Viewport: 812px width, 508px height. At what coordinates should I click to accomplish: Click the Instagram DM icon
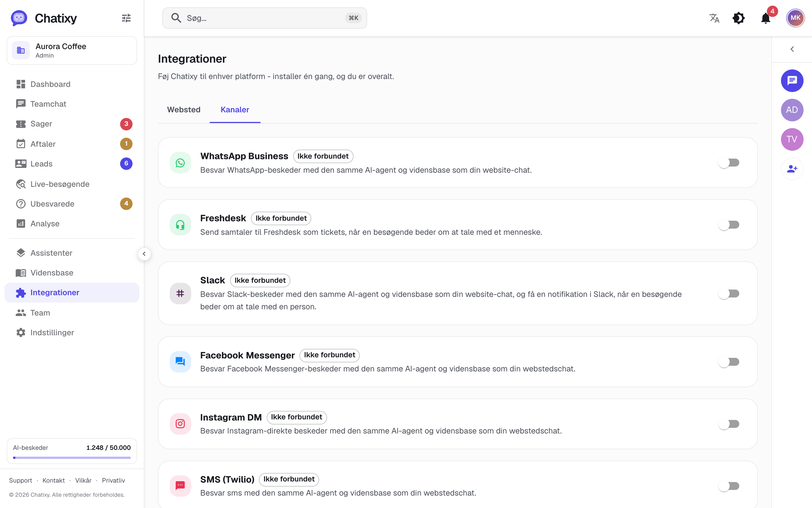[180, 424]
